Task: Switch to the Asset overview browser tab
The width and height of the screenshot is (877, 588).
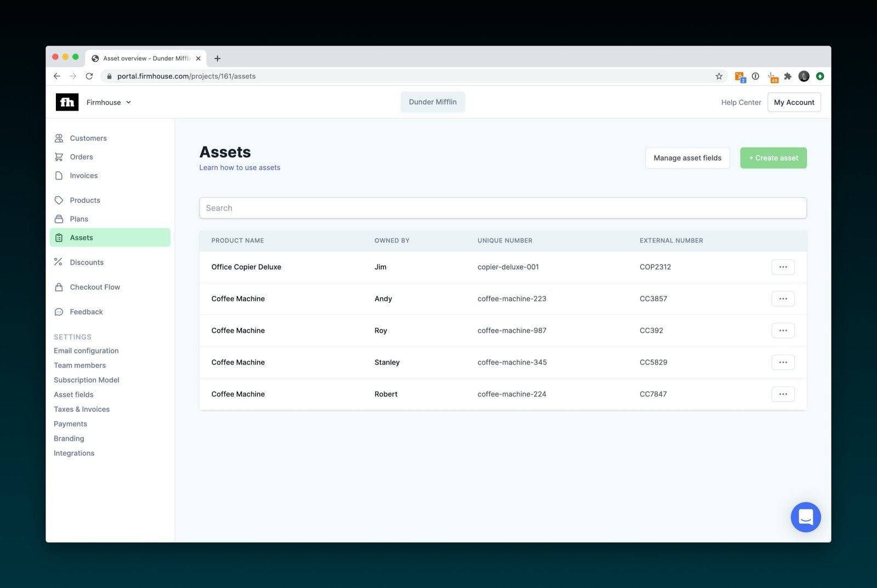Action: pos(145,58)
